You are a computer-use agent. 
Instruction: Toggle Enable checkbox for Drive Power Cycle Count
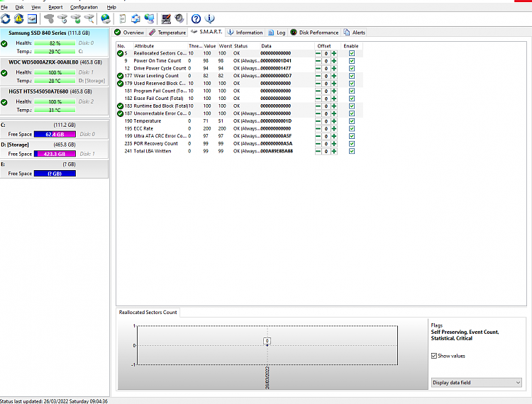(352, 69)
